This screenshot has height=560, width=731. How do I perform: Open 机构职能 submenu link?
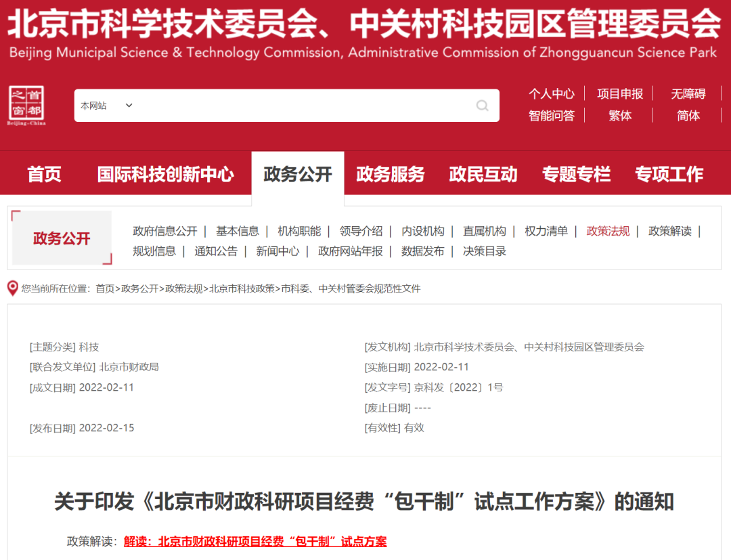(299, 231)
